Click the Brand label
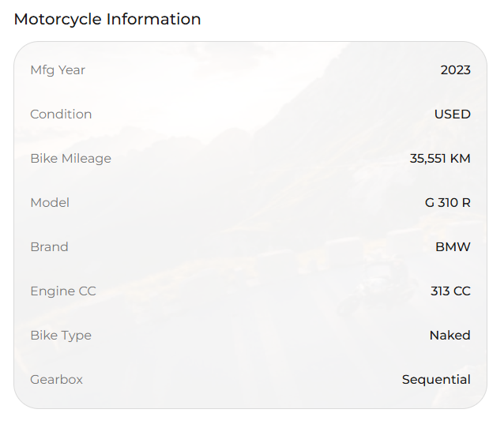 click(x=49, y=247)
